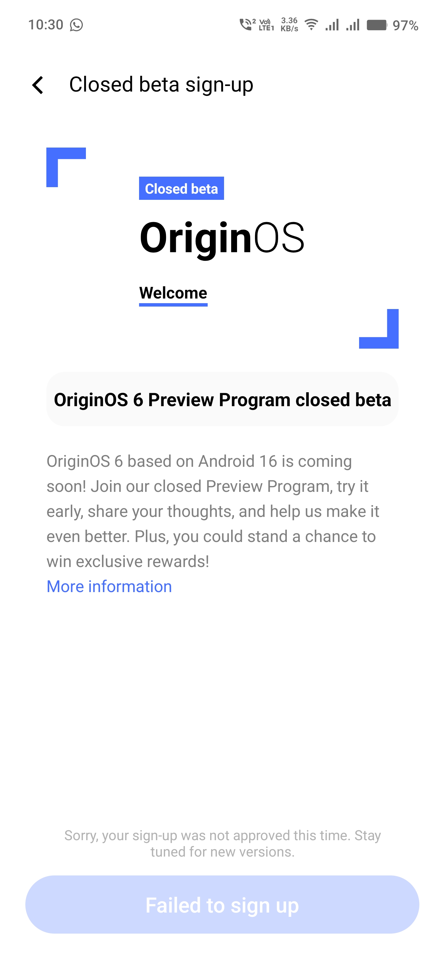The height and width of the screenshot is (980, 445).
Task: Tap the Wi-Fi calling phone icon
Action: click(247, 24)
